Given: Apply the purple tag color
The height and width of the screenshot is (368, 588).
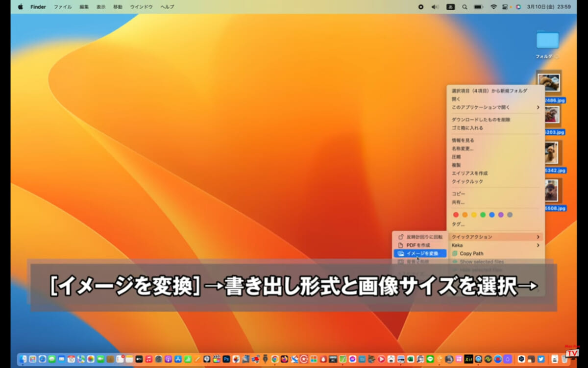Looking at the screenshot, I should click(501, 215).
